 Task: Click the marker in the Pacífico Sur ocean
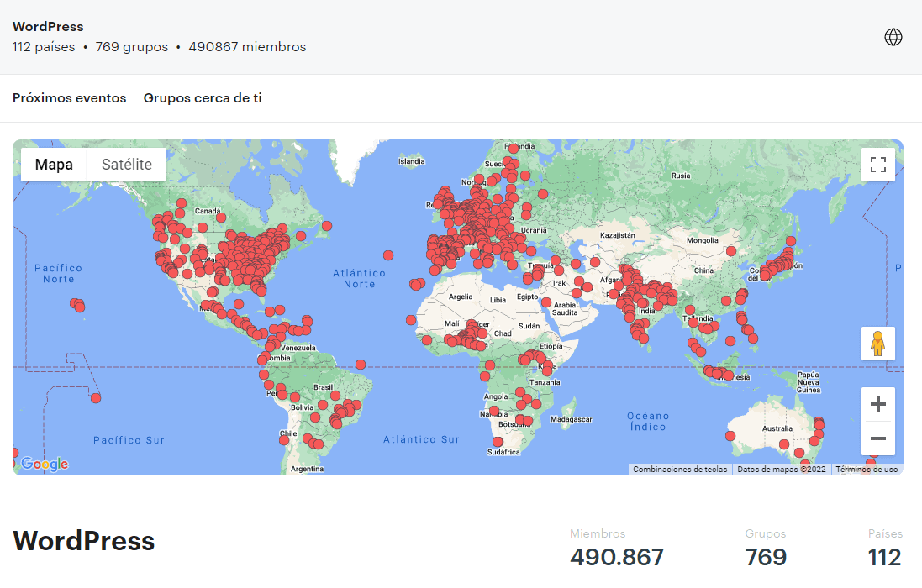(96, 398)
